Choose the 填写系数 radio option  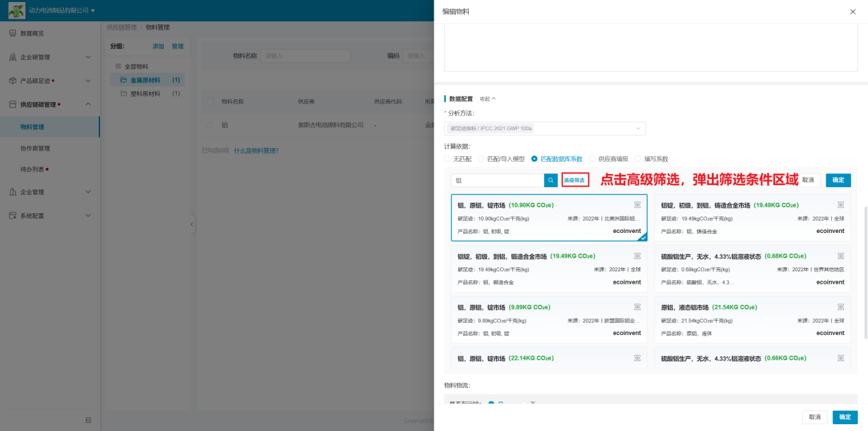click(x=638, y=159)
